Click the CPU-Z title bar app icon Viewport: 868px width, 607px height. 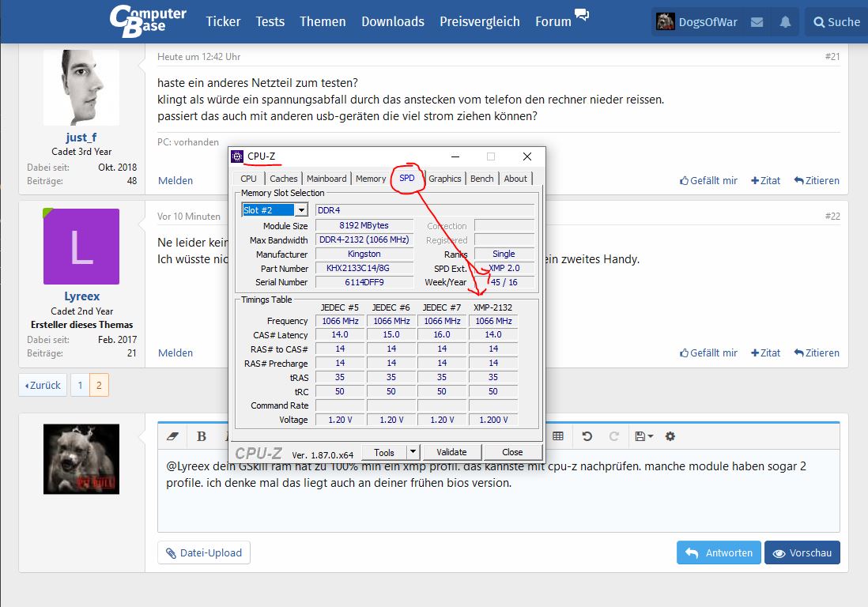(237, 156)
